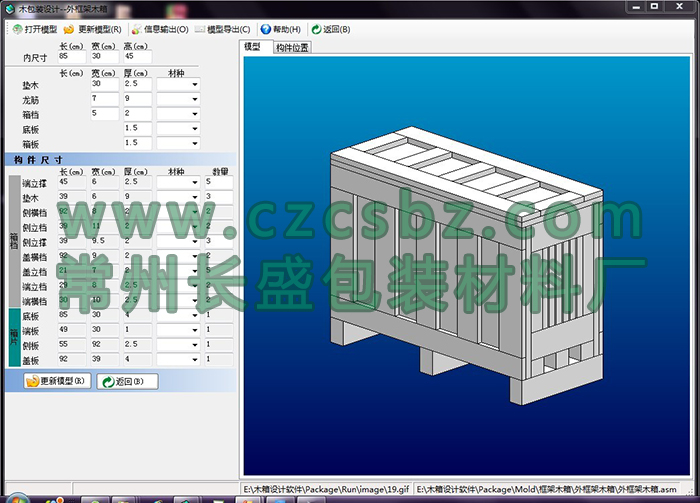Click the 侧板 width field showing 92
Viewport: 700px width, 503px height.
[x=105, y=345]
